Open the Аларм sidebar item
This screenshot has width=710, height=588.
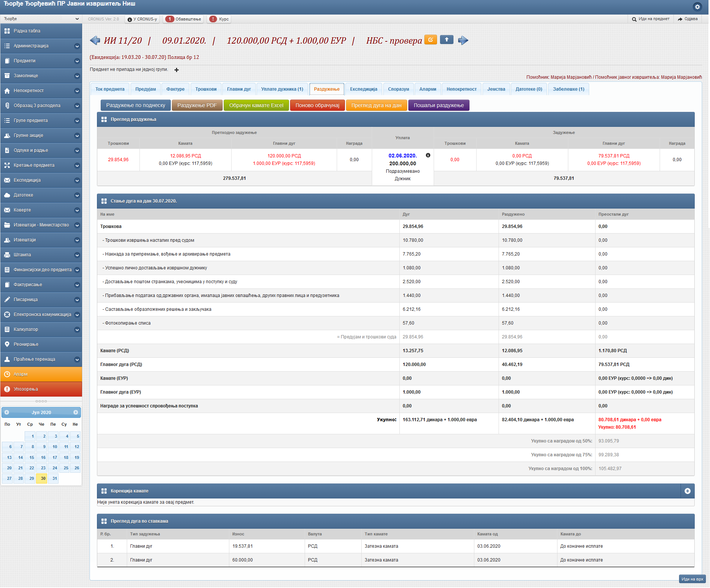[x=41, y=374]
